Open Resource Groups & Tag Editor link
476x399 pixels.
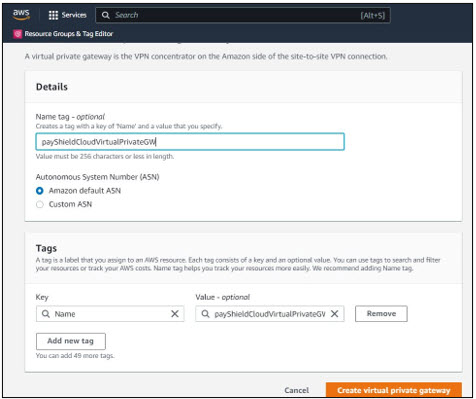pyautogui.click(x=69, y=34)
